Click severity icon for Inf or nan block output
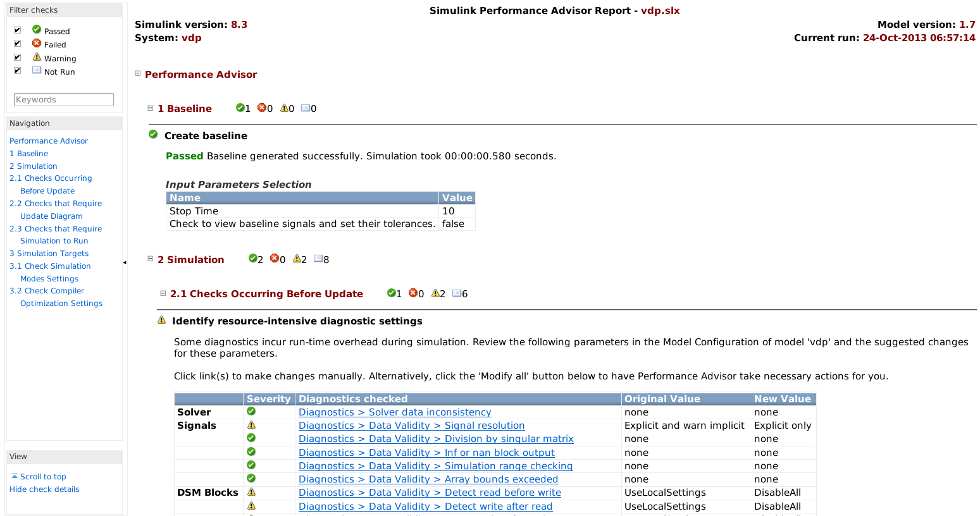 (251, 451)
